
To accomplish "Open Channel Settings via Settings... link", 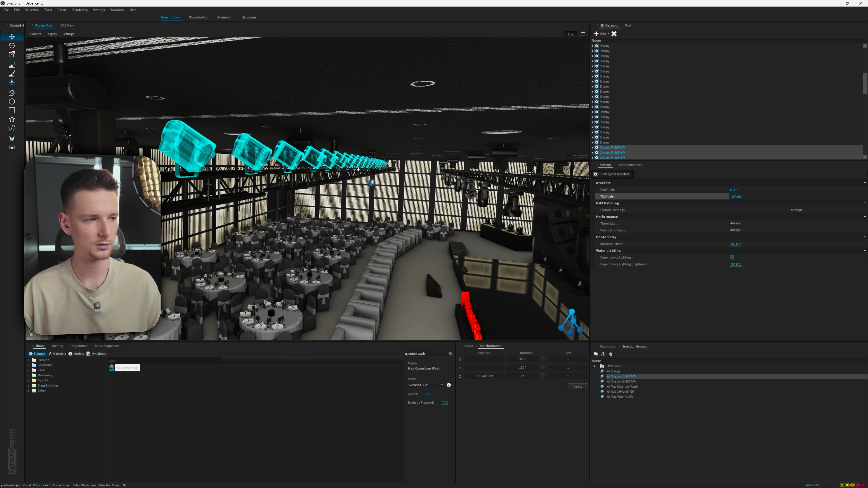I will (x=797, y=210).
